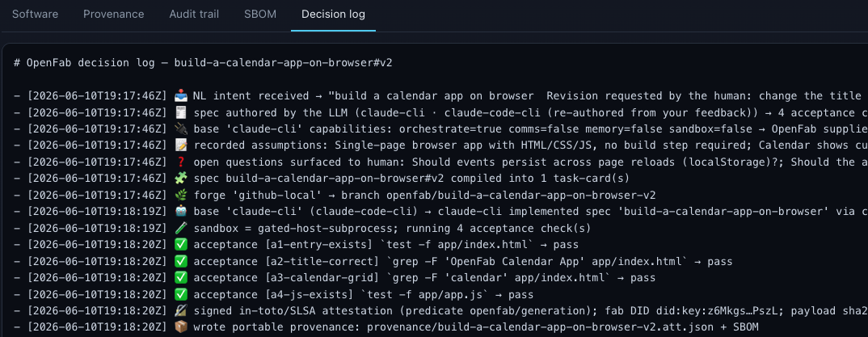Screen dimensions: 868x337
Task: Click the puzzle piece emoji before spec compiled
Action: click(180, 179)
